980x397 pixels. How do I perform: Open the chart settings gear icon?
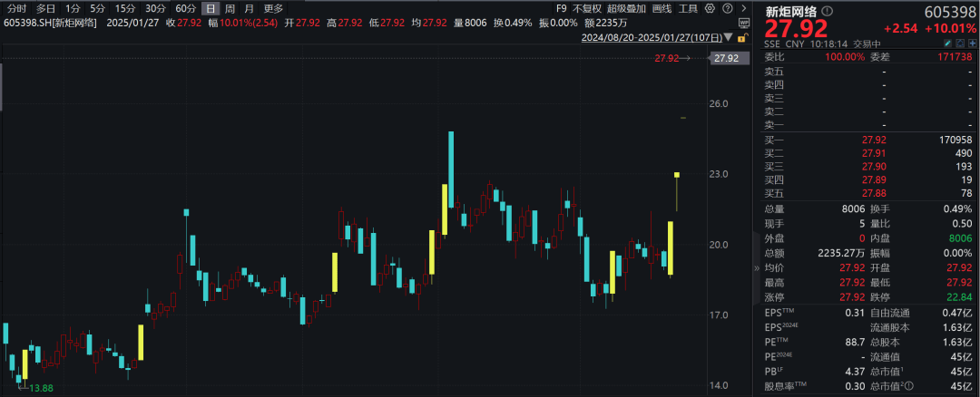pos(710,9)
